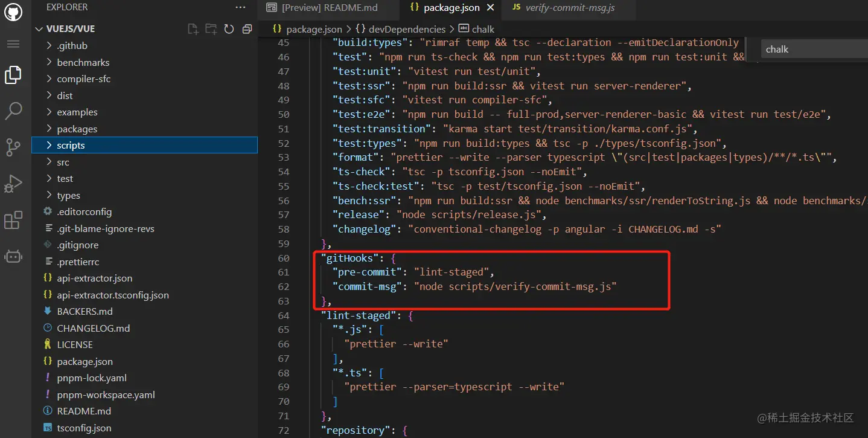Open the Explorer view icon
This screenshot has height=438, width=868.
pos(13,75)
